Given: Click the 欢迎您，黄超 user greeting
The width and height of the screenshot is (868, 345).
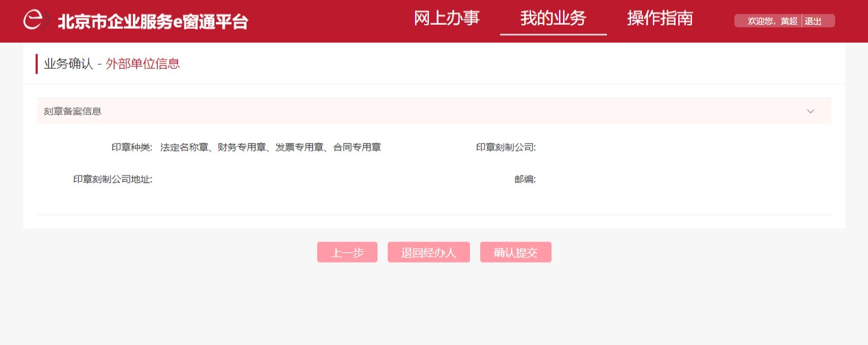Looking at the screenshot, I should 772,21.
